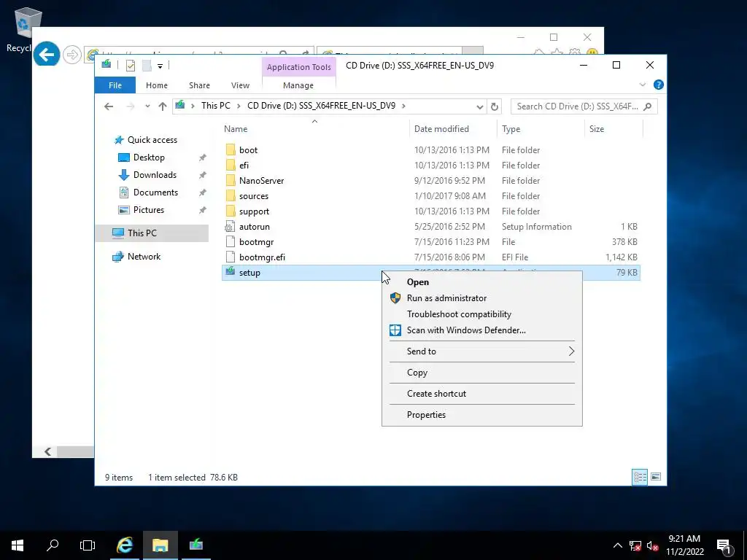Go up one folder level arrow
Screen dimensions: 747x560
163,106
